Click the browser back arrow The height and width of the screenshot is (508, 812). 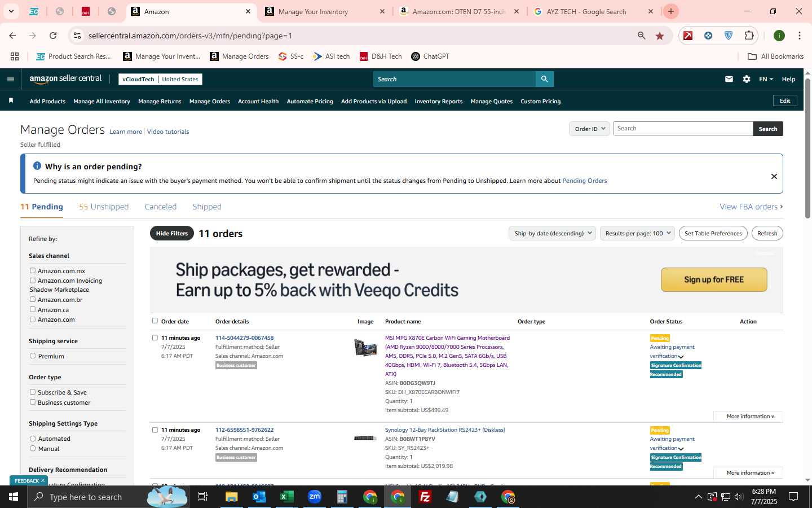coord(12,36)
